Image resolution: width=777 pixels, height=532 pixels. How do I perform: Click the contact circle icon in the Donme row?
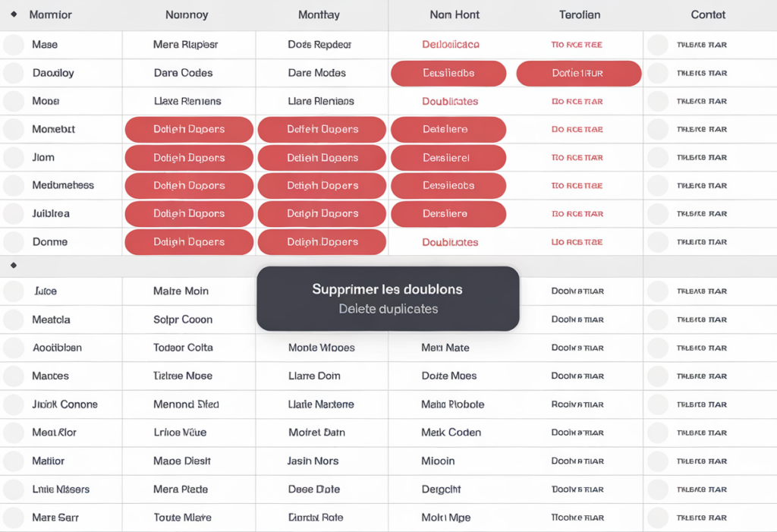658,242
